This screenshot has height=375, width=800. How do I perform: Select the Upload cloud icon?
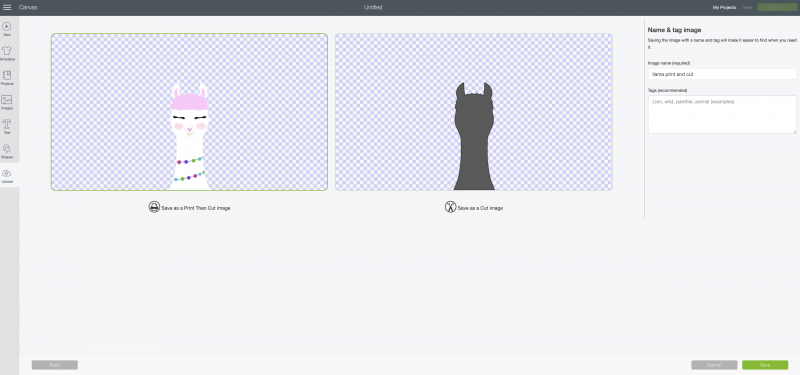coord(7,173)
